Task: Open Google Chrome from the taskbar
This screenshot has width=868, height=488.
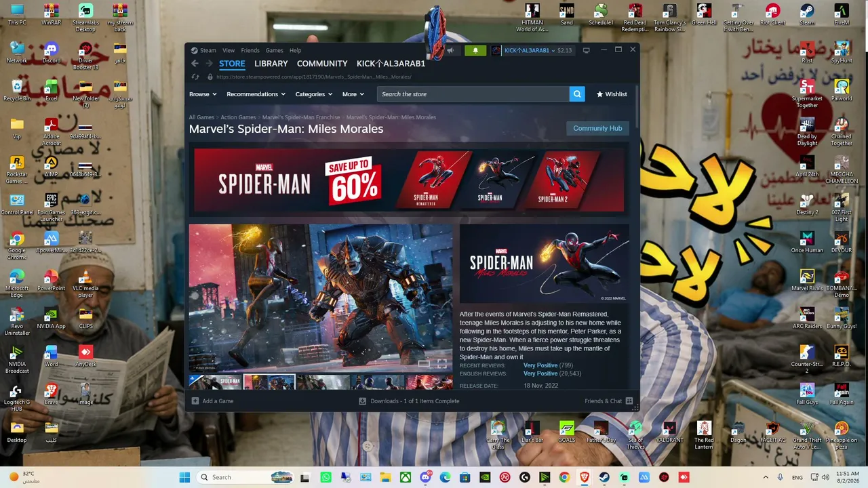Action: pos(564,477)
